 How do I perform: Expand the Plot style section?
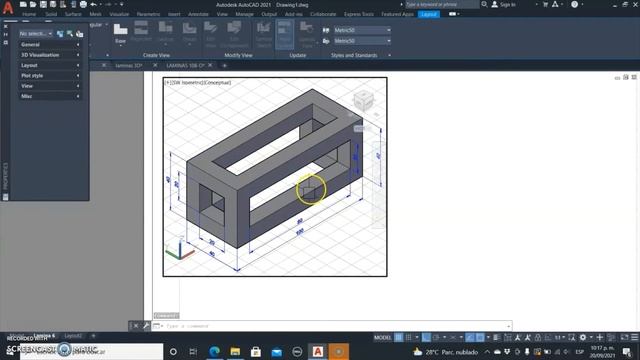coord(50,76)
